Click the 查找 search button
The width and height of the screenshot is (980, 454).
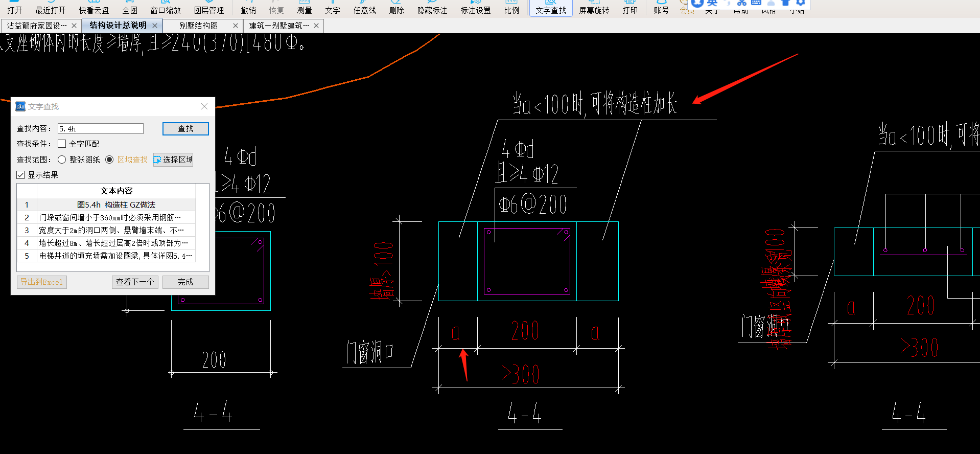185,129
